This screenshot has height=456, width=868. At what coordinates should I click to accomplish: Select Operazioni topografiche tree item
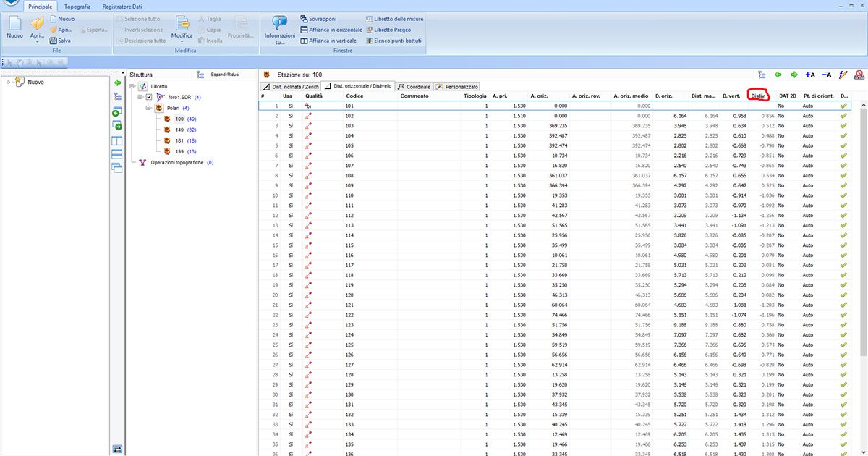tap(177, 162)
